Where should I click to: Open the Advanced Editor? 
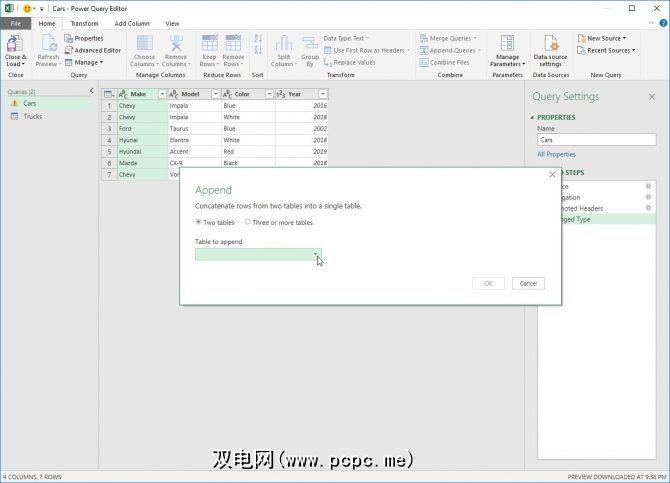point(93,50)
